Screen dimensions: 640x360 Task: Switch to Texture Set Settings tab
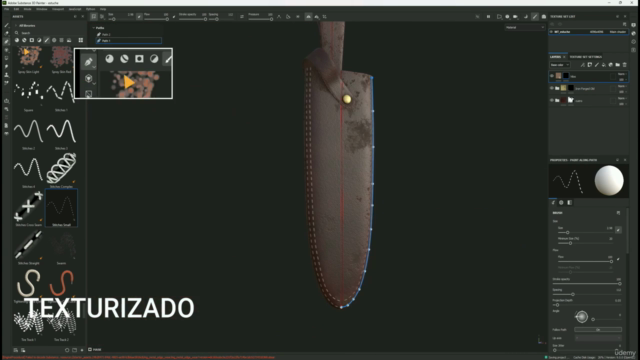pos(585,57)
